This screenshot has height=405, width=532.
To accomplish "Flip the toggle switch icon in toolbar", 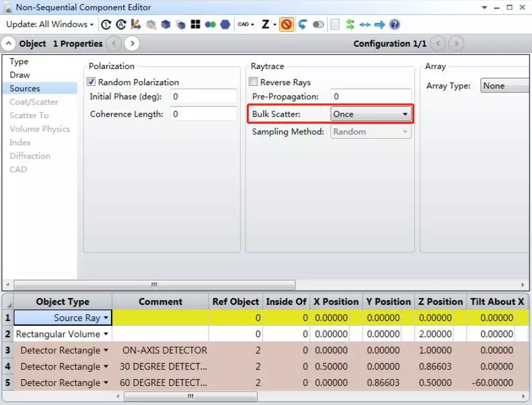I will pyautogui.click(x=318, y=25).
